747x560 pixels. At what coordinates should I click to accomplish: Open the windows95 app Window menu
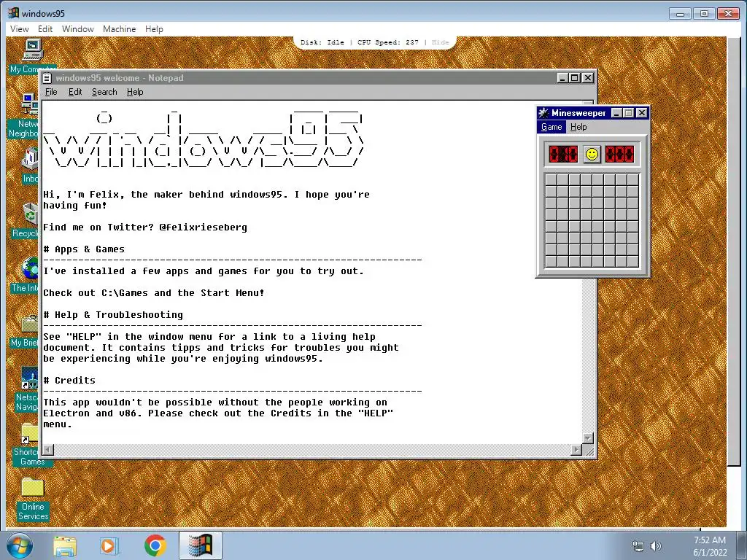click(x=77, y=29)
